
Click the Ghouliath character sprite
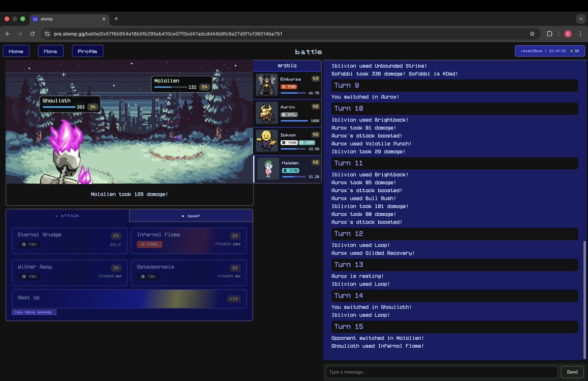(x=66, y=153)
